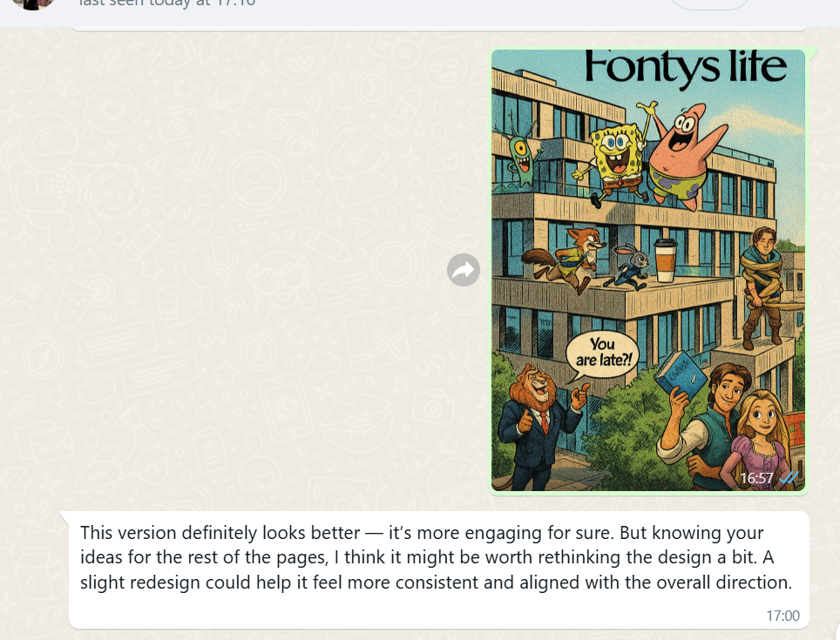Click the blue double-check read receipt
This screenshot has width=840, height=640.
pos(789,477)
